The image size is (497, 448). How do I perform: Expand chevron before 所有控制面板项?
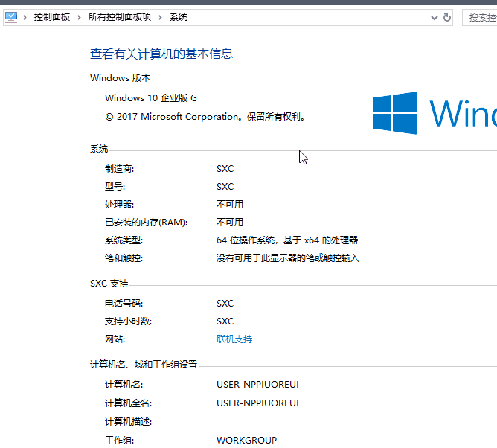coord(79,17)
